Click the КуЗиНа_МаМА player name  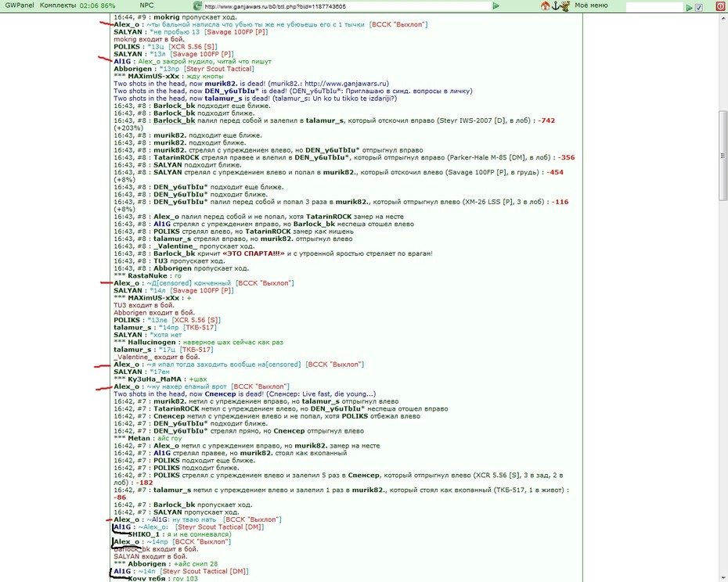155,379
